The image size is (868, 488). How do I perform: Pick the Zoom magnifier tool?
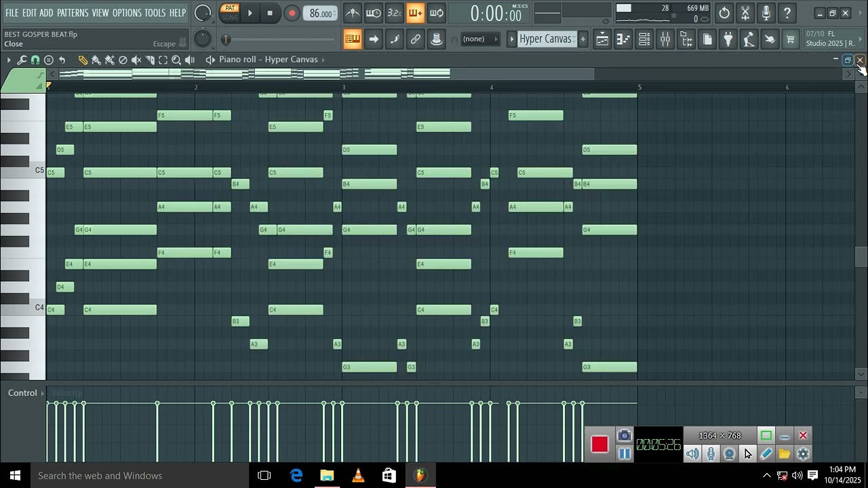coord(176,60)
